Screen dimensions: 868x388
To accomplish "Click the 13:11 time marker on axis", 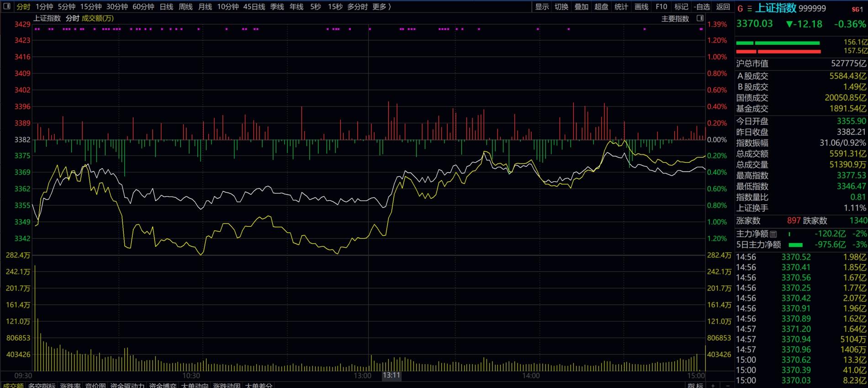I will 392,375.
